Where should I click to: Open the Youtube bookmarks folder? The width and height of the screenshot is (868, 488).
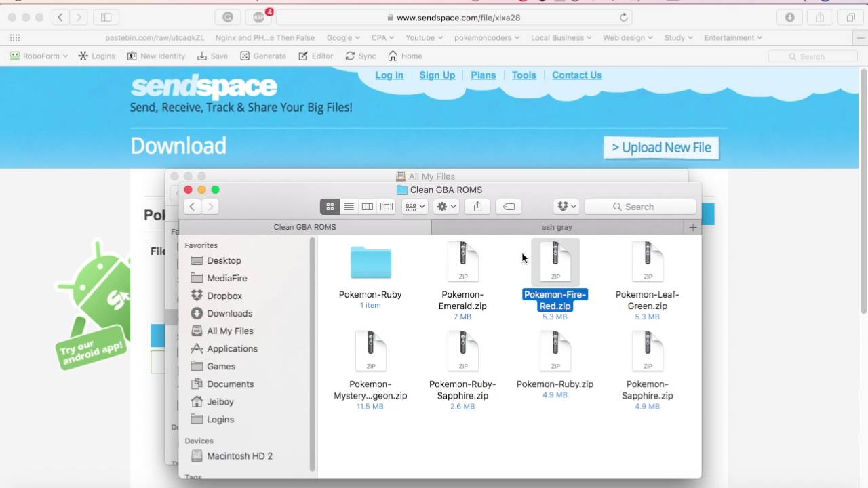(x=423, y=38)
